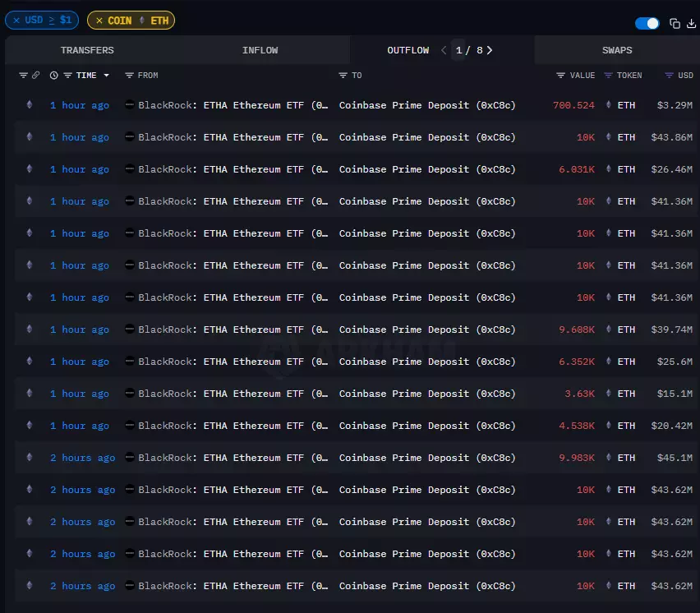Remove the USD ≥ $1 filter chip
Image resolution: width=700 pixels, height=613 pixels.
[16, 20]
